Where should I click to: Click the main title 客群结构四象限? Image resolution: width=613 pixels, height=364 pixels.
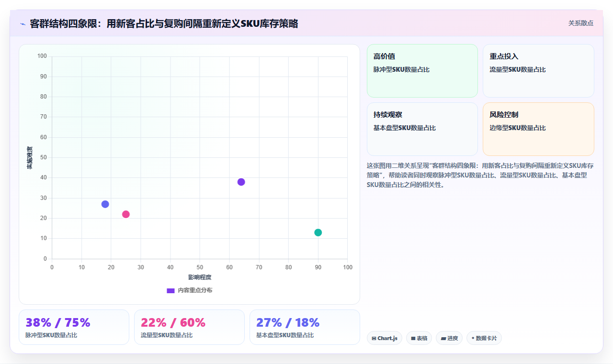tap(164, 23)
